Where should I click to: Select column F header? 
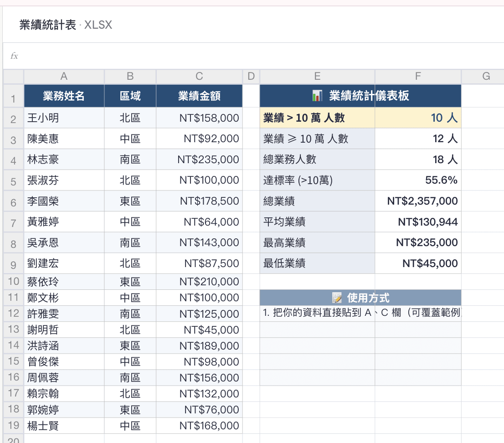click(x=418, y=77)
